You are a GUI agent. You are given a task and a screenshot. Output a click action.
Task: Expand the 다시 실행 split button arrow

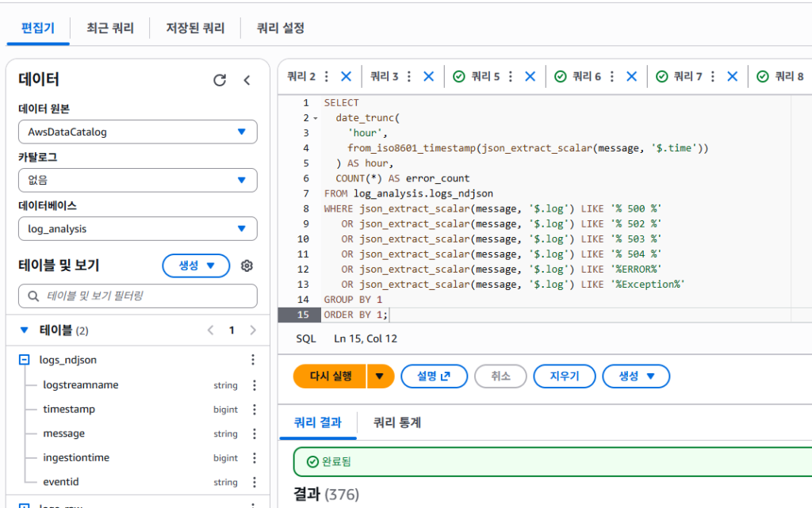pyautogui.click(x=381, y=376)
